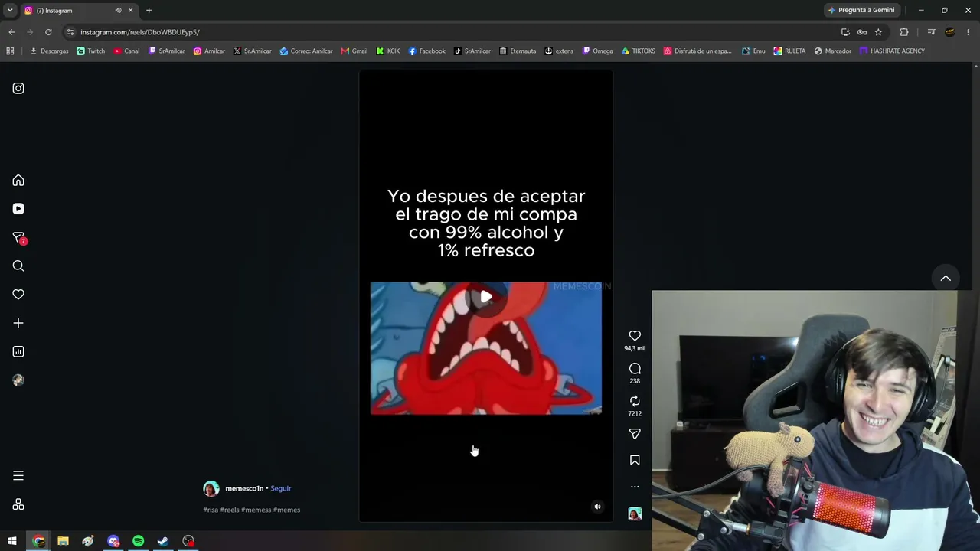This screenshot has height=551, width=980.
Task: Select the Instagram browser tab
Action: point(80,11)
